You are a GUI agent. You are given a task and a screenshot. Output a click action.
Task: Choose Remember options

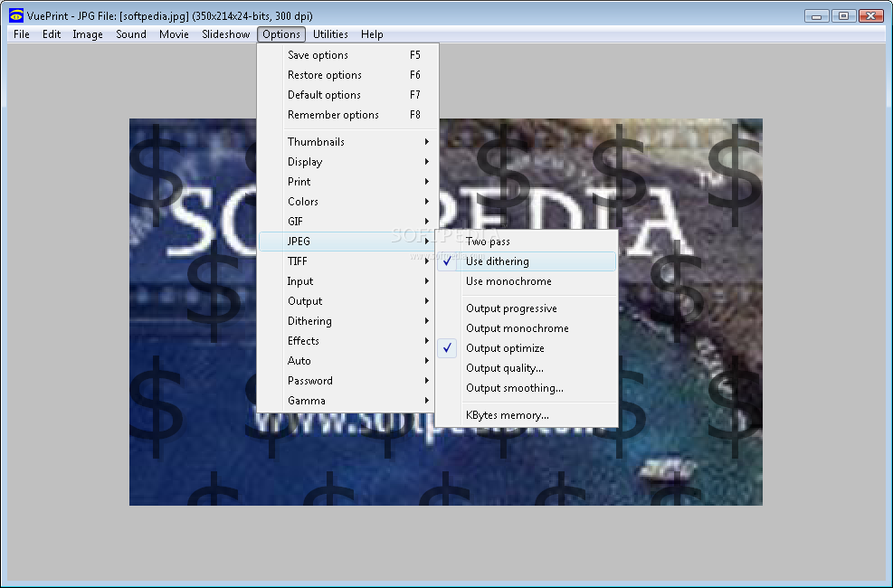[x=348, y=115]
